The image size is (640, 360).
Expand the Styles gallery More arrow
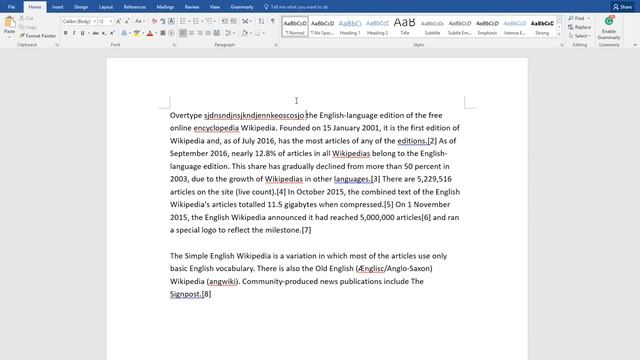click(559, 35)
